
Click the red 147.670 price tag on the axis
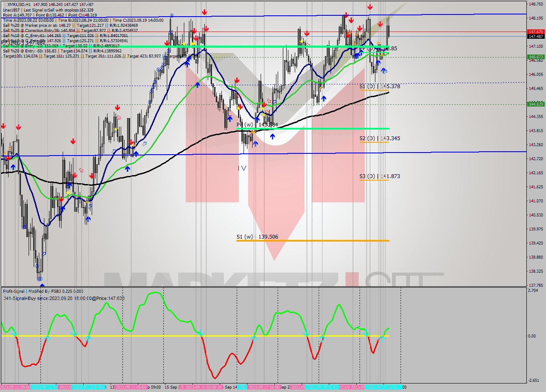point(536,32)
